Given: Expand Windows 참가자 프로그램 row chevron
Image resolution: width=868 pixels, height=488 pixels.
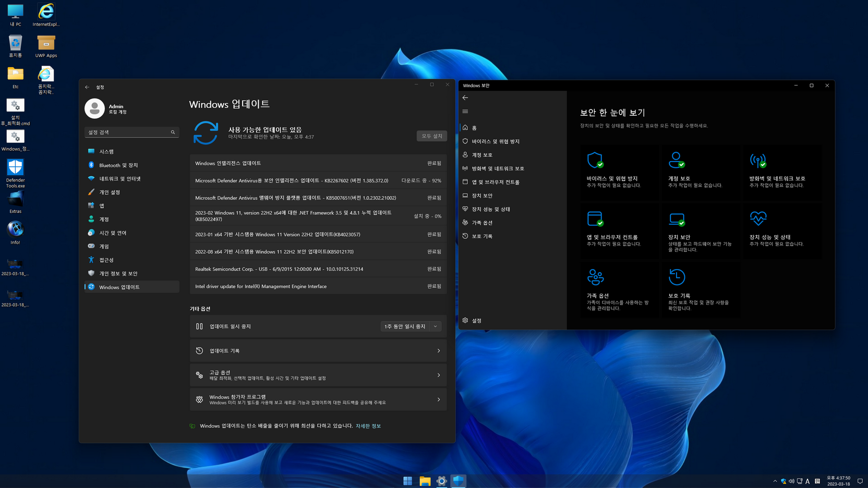Looking at the screenshot, I should [x=439, y=400].
